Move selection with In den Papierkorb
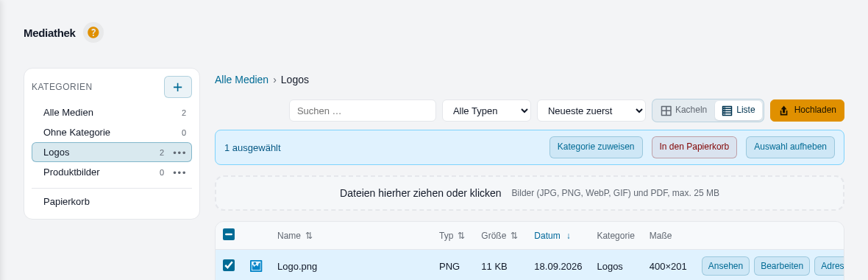 tap(694, 147)
